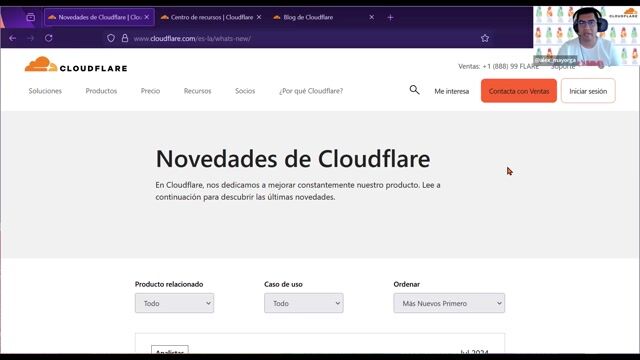Open the Productos menu
The width and height of the screenshot is (640, 360).
101,91
